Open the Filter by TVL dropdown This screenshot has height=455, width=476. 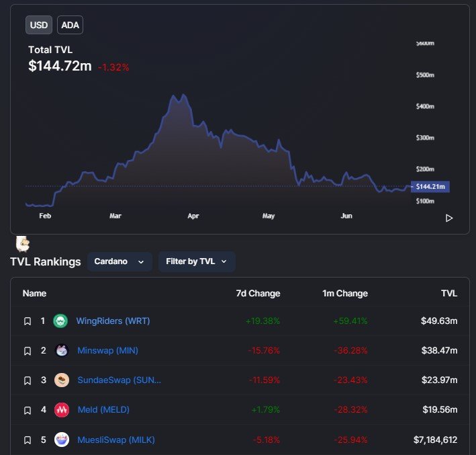[197, 261]
